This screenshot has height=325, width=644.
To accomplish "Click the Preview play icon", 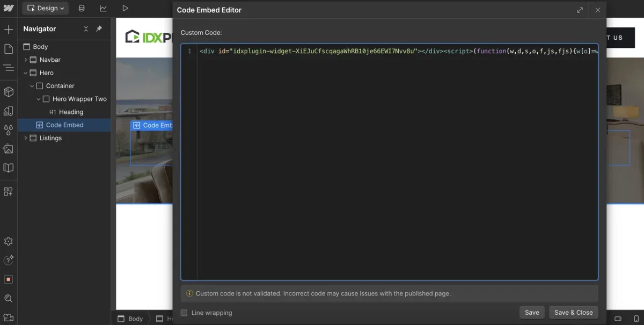I will (125, 8).
